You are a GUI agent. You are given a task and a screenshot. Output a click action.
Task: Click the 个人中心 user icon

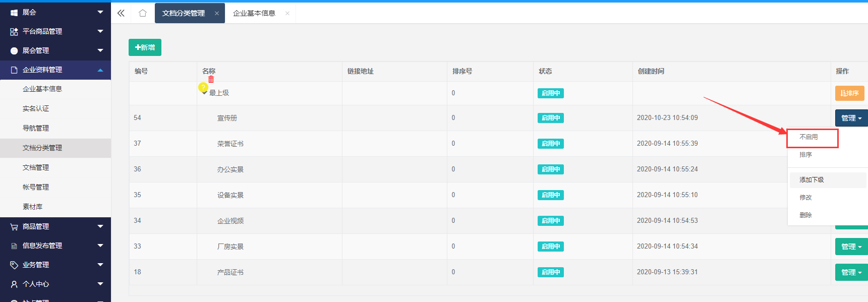tap(14, 284)
